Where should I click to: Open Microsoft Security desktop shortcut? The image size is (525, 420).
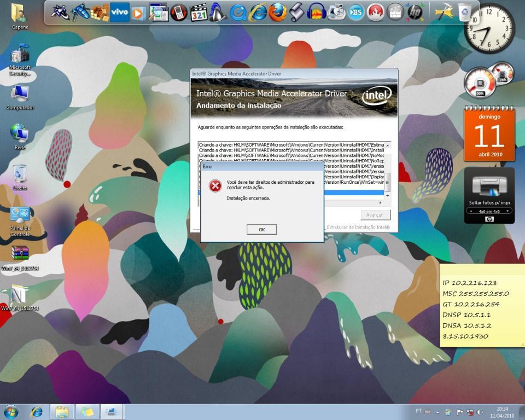click(20, 60)
